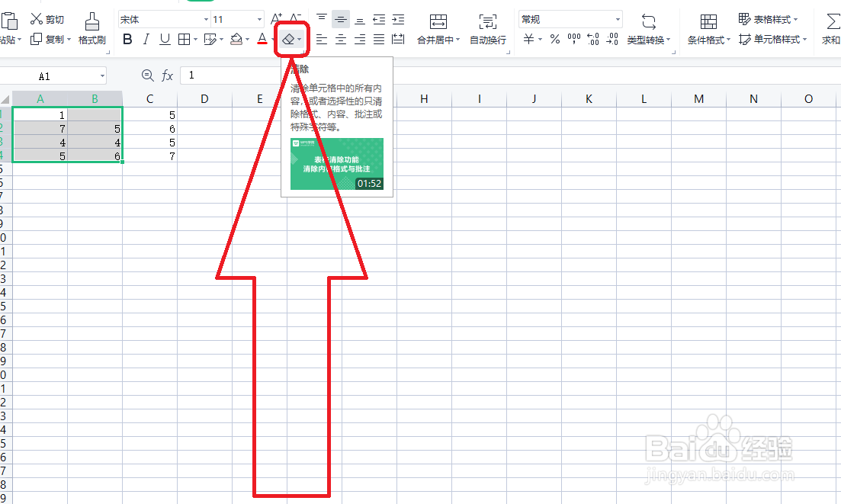Toggle Bold formatting
Viewport: 841px width, 504px height.
coord(127,39)
